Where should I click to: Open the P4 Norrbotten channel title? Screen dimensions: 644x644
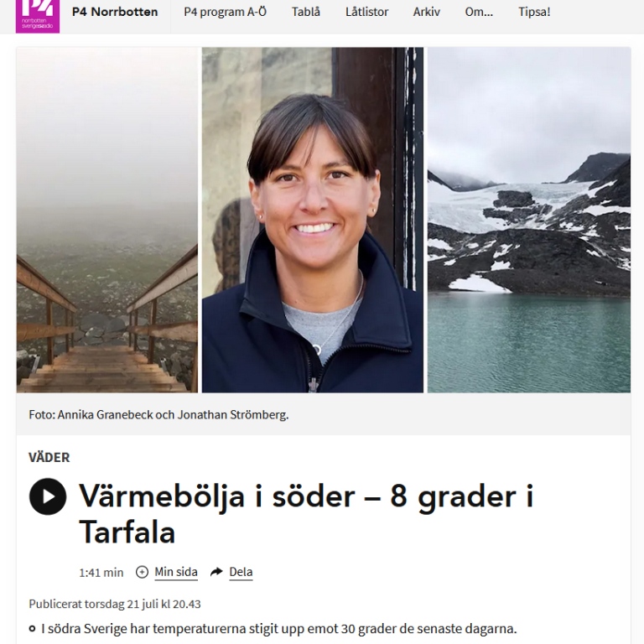pos(115,12)
